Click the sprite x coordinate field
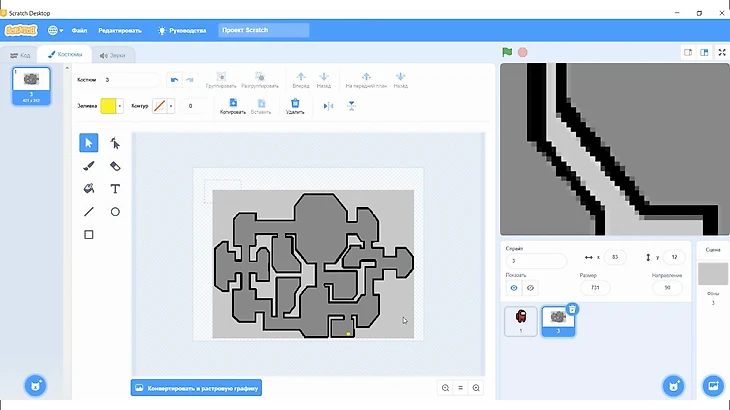This screenshot has height=410, width=730. (x=615, y=257)
